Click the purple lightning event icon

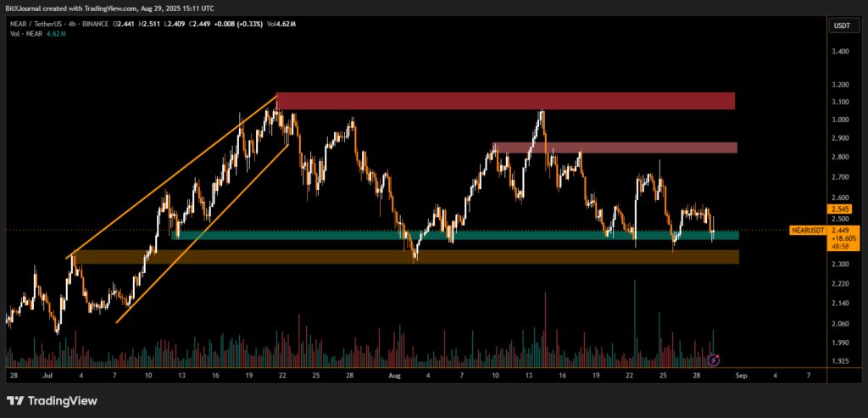714,360
